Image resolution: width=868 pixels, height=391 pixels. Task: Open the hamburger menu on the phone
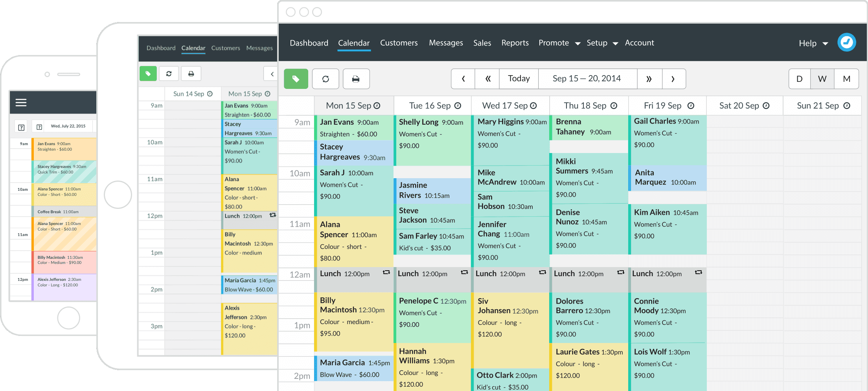[21, 103]
